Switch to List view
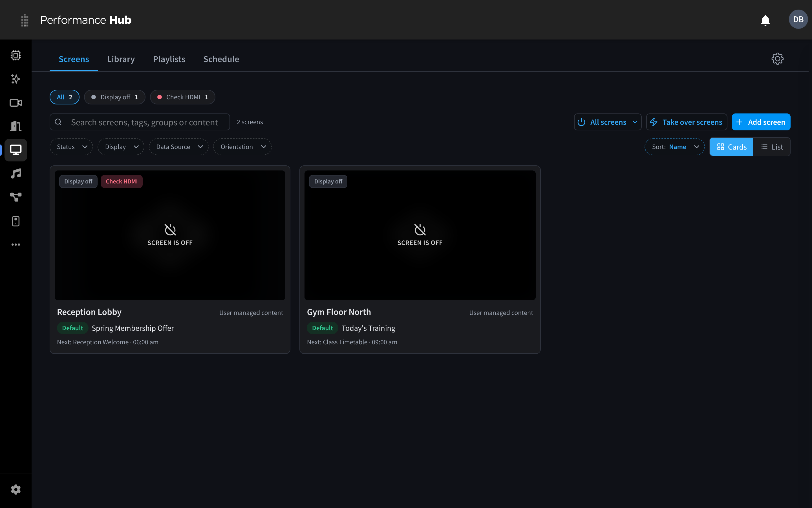812x508 pixels. click(x=771, y=147)
